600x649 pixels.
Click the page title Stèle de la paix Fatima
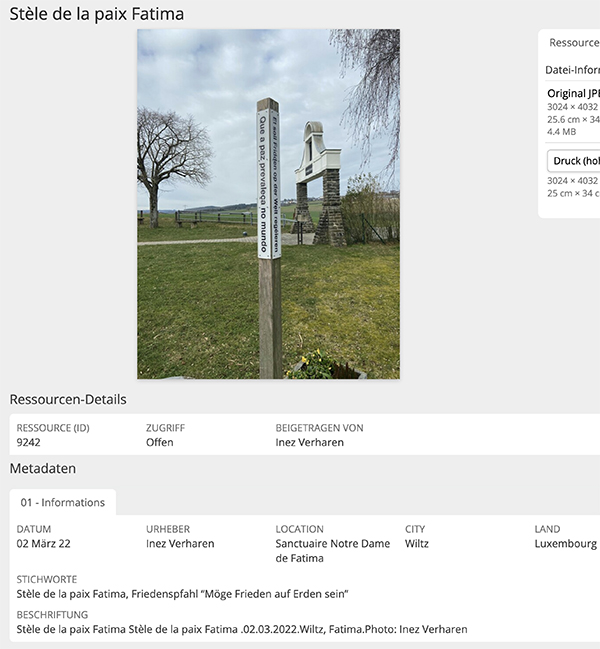(x=96, y=14)
